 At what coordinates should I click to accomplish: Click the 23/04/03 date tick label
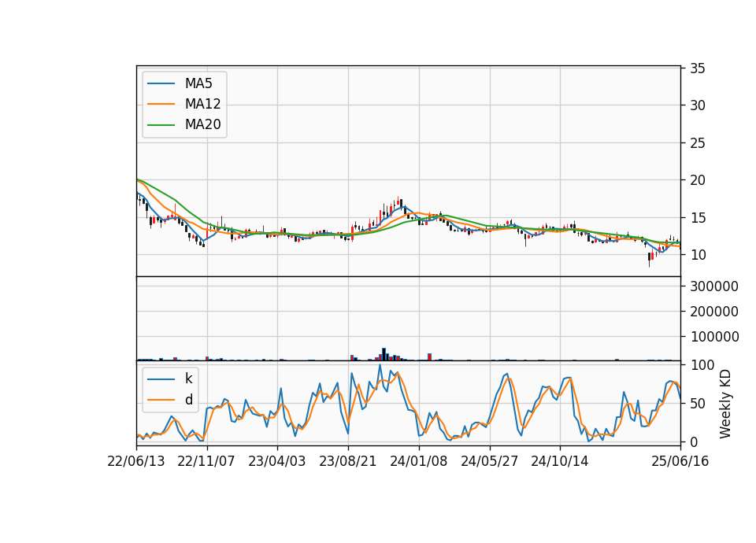[276, 462]
